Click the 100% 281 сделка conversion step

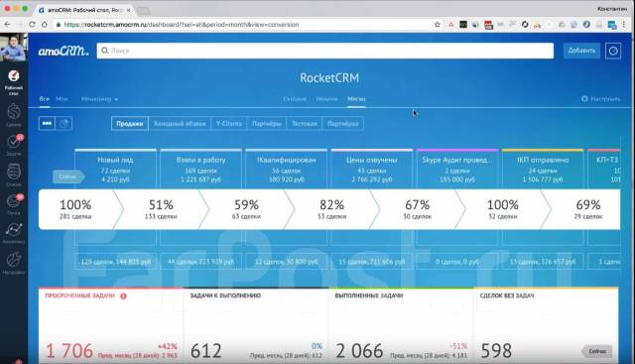75,209
